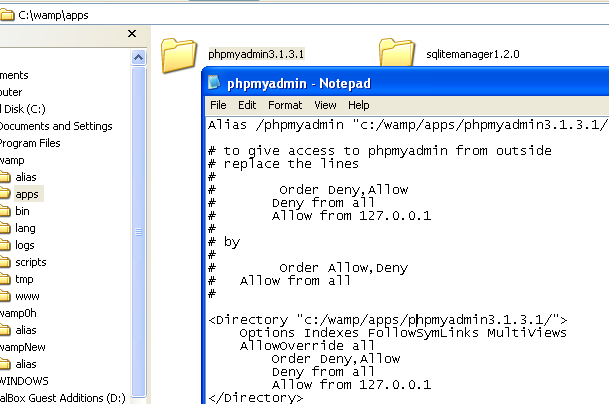
Task: Click the folder tree scroll up arrow
Action: [139, 57]
